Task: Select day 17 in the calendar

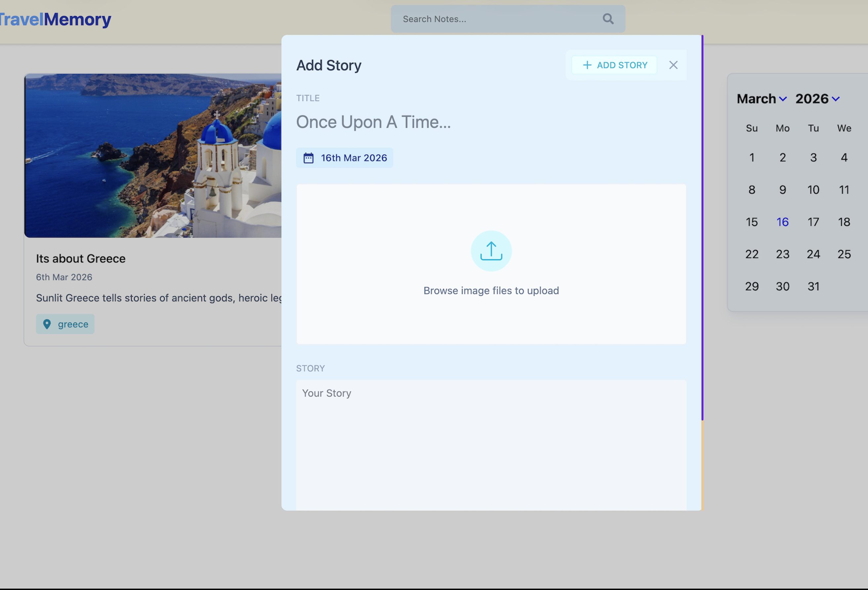Action: (x=813, y=222)
